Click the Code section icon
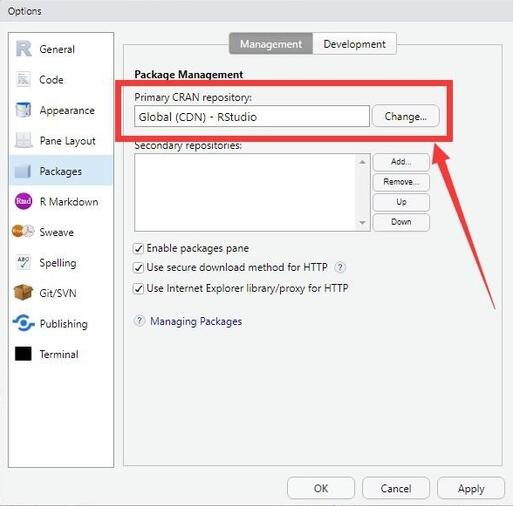Screen dimensions: 513x506 pyautogui.click(x=23, y=79)
